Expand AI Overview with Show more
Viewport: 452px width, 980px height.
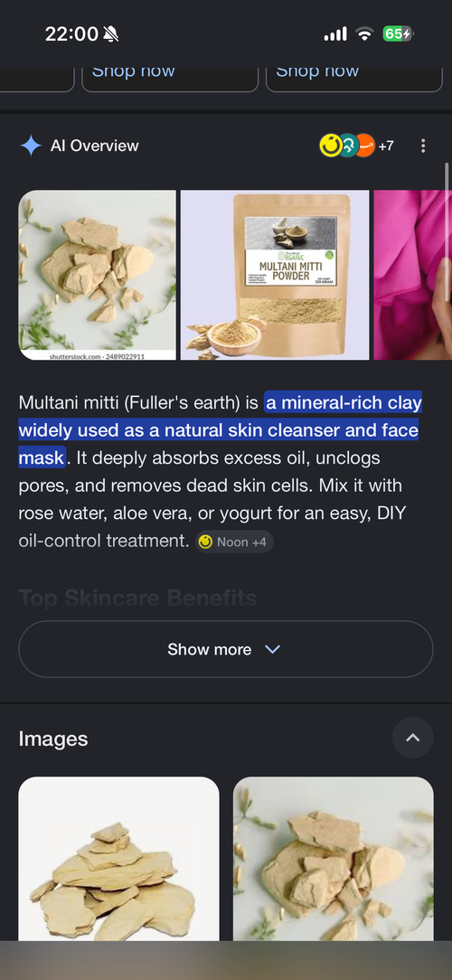(x=226, y=649)
